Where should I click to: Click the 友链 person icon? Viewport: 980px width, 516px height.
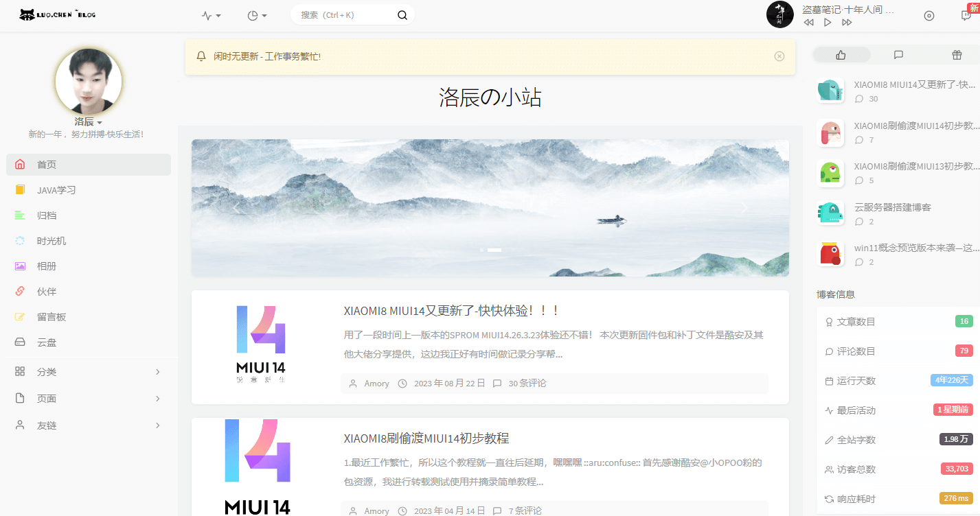(20, 425)
